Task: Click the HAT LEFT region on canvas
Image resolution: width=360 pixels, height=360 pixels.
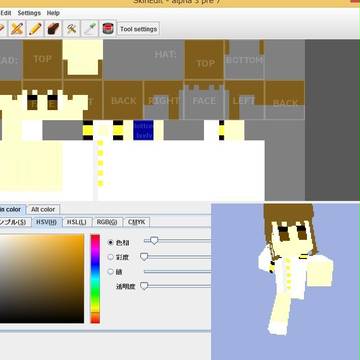Action: point(244,100)
